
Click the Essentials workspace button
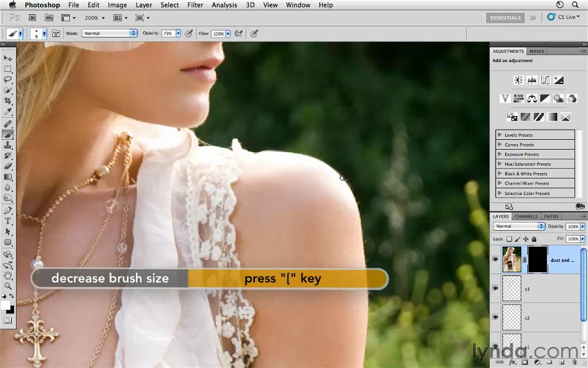coord(505,18)
